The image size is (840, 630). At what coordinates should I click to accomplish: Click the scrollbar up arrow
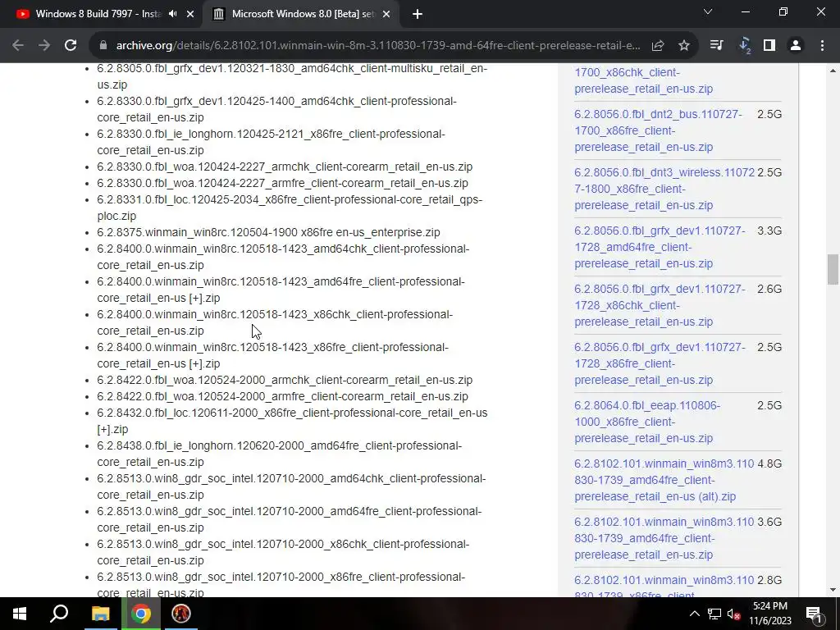coord(833,71)
